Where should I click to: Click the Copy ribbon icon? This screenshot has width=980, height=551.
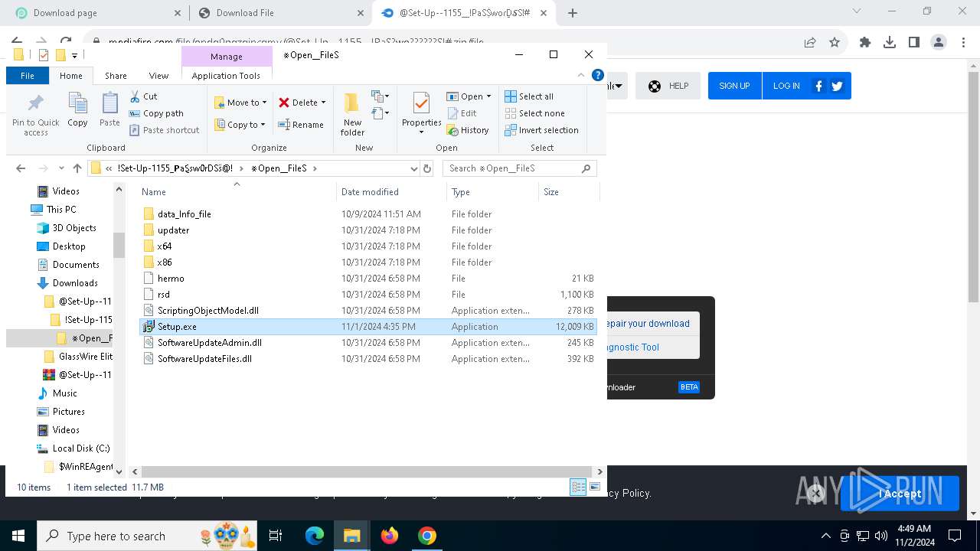[77, 109]
